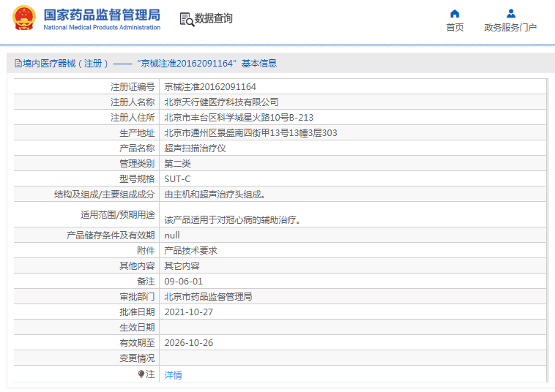Select product name 超声扫描治疗仪
Screen dimensions: 555x392
(195, 148)
